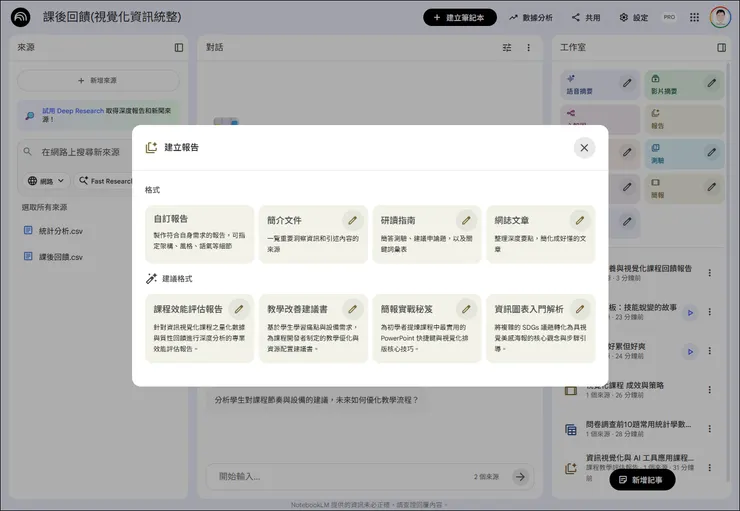Edit the 簡介文件 format with pencil icon
This screenshot has height=511, width=740.
(353, 220)
